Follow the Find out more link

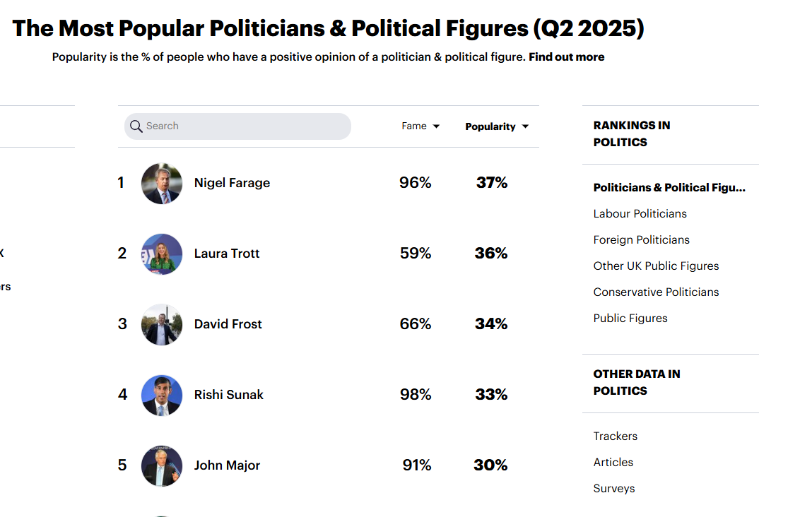567,57
